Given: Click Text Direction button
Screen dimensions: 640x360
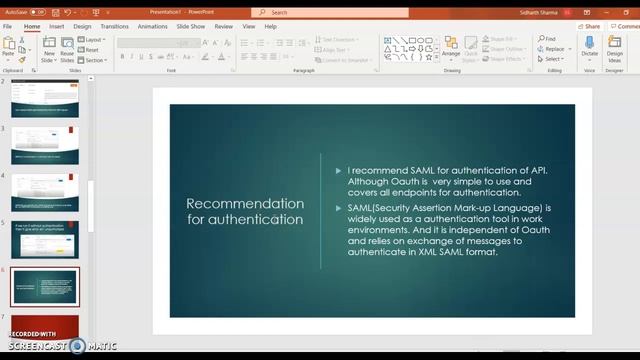Looking at the screenshot, I should tap(337, 40).
